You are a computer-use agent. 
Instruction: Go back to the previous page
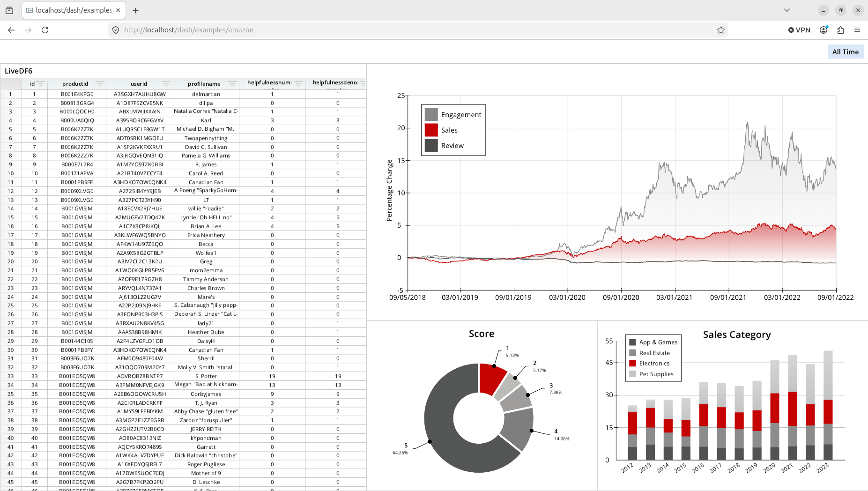click(11, 30)
